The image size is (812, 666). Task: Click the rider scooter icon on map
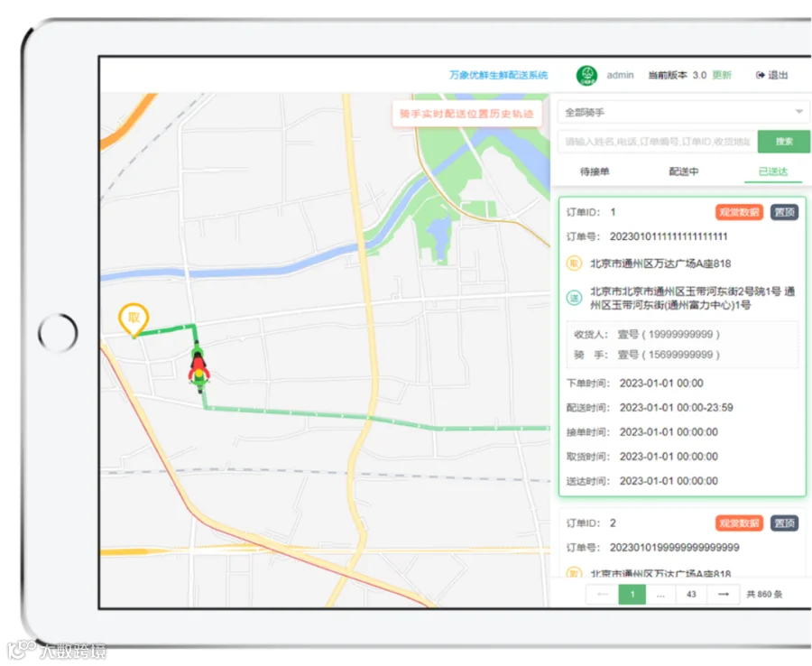point(198,368)
